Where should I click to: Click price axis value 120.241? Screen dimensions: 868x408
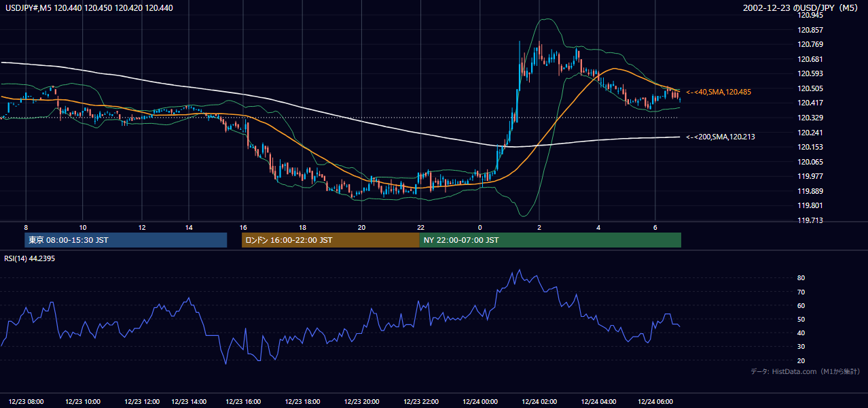click(x=811, y=133)
